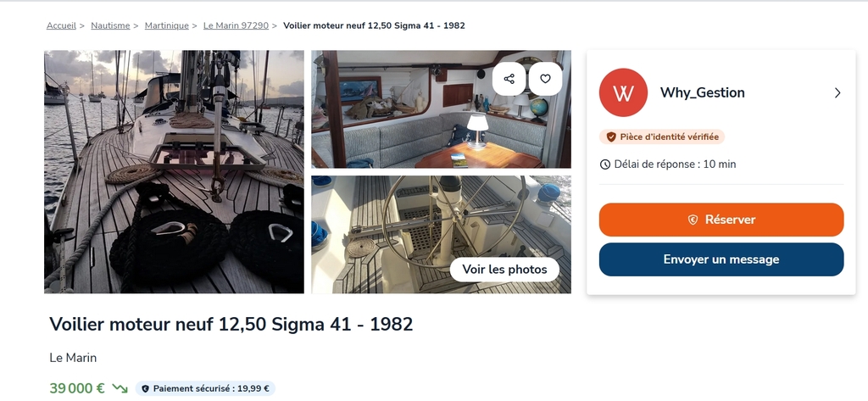The width and height of the screenshot is (868, 401).
Task: Toggle the heart favorite icon
Action: [545, 79]
